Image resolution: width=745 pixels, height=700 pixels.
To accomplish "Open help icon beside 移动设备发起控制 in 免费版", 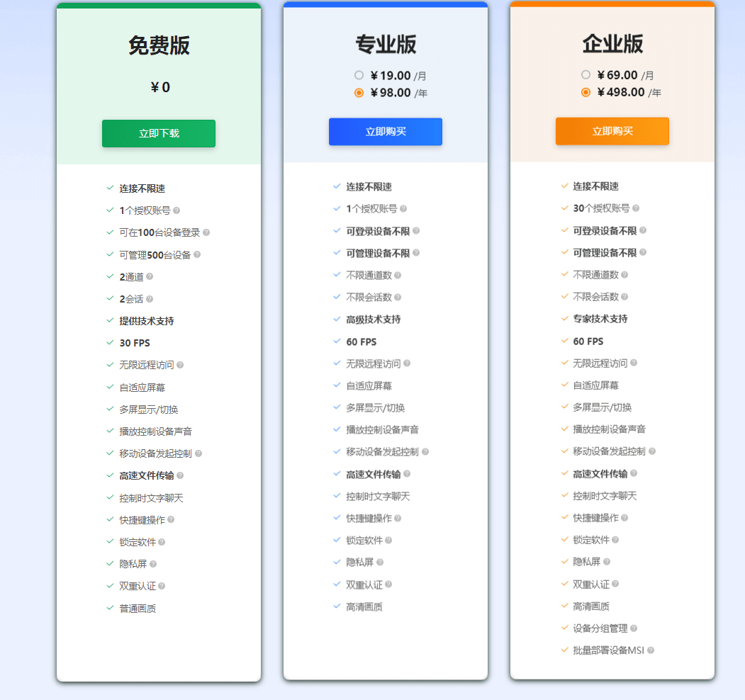I will point(198,453).
